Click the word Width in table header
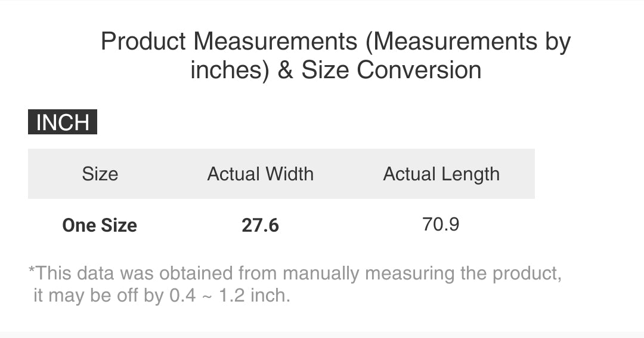 pyautogui.click(x=289, y=174)
